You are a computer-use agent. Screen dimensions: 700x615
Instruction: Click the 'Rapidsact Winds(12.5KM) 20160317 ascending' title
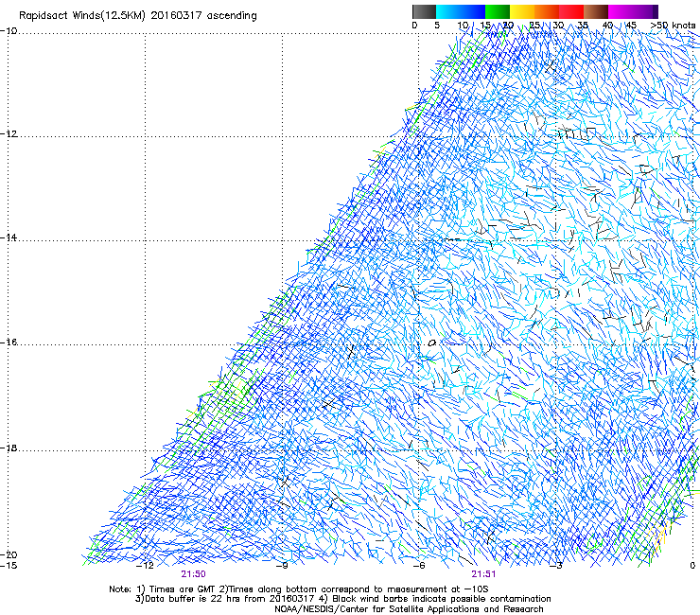coord(138,16)
